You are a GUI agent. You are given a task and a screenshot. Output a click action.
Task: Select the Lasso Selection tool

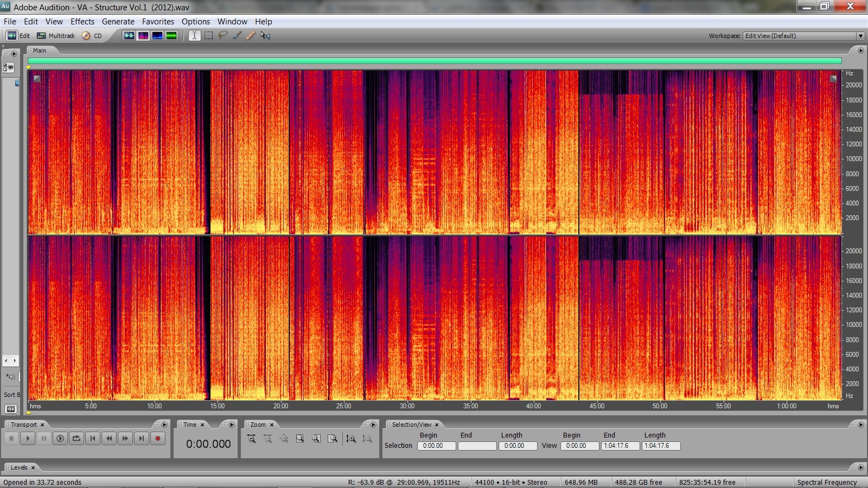coord(222,36)
